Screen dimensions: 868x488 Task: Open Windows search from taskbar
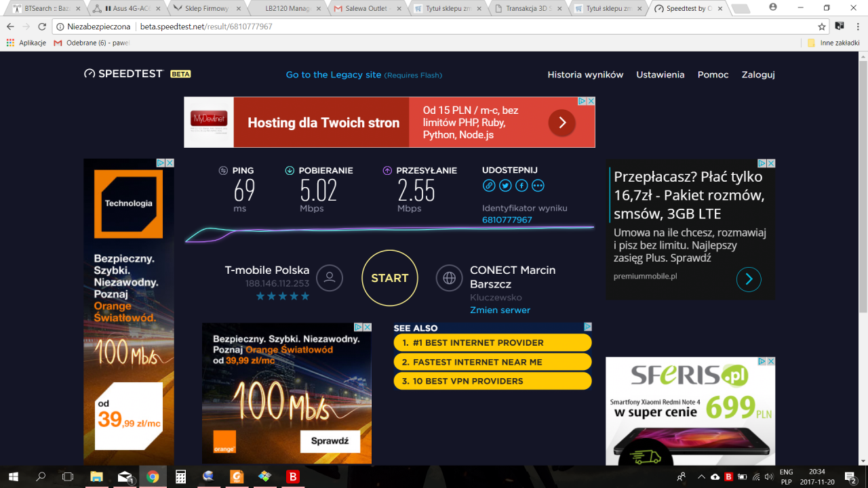click(41, 476)
